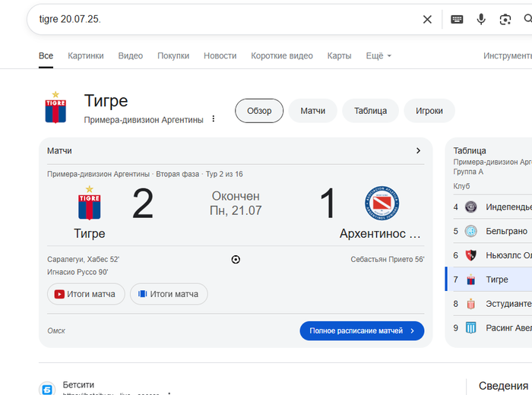
Task: Click the Расинг row in the table
Action: click(492, 328)
